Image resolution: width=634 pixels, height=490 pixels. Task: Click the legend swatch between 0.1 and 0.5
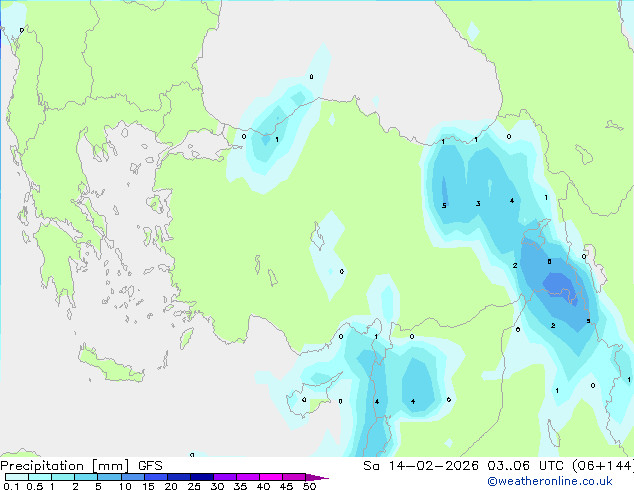[x=17, y=477]
